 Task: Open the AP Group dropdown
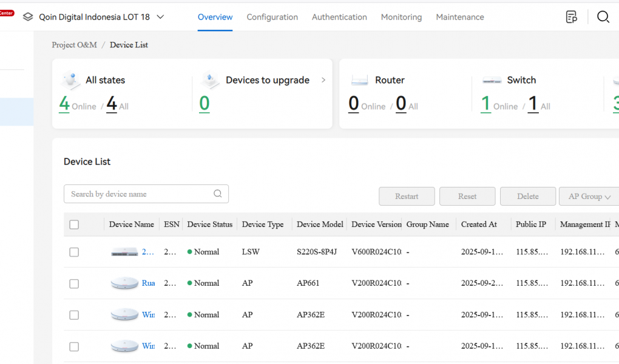(589, 197)
